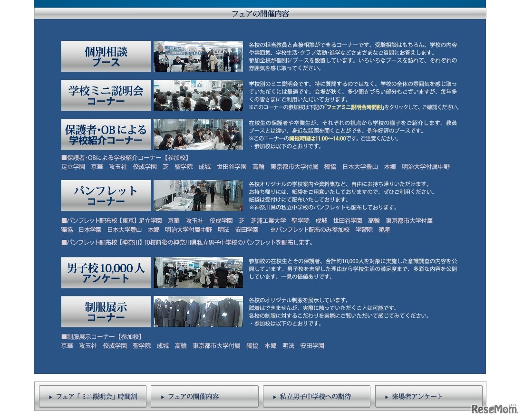The width and height of the screenshot is (524, 420).
Task: Click the 保護者・OBによる学校紹介コーナー banner
Action: click(x=106, y=134)
